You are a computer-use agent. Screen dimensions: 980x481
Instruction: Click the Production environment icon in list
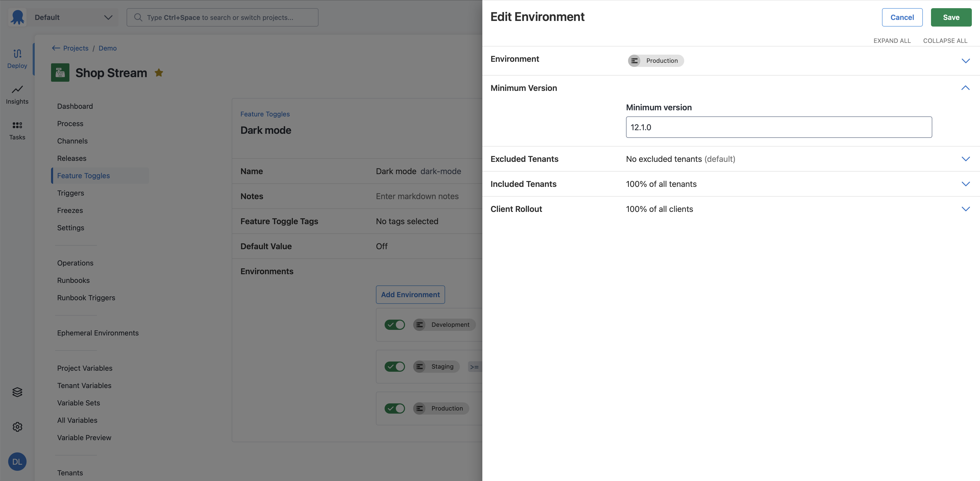419,408
